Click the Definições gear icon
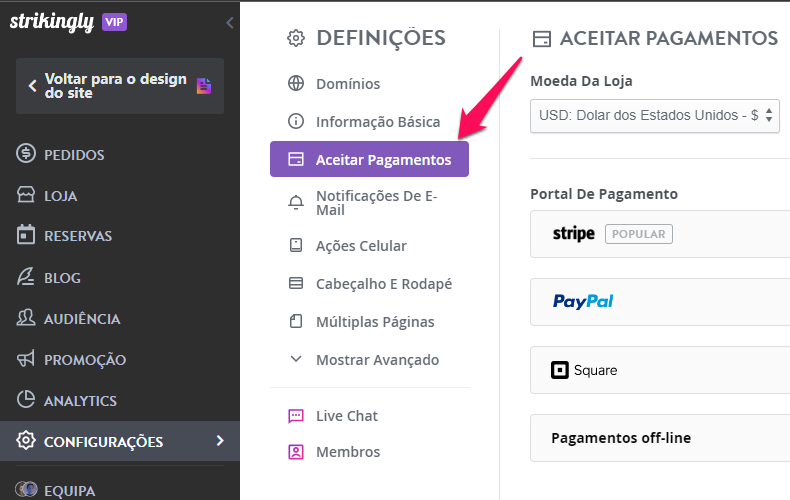This screenshot has width=790, height=500. [296, 38]
